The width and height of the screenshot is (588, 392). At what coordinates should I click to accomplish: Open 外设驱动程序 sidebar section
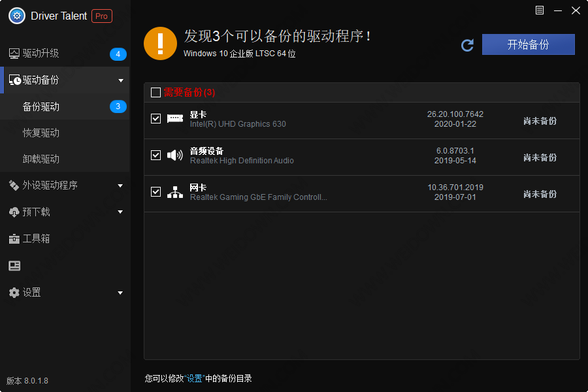[x=65, y=186]
